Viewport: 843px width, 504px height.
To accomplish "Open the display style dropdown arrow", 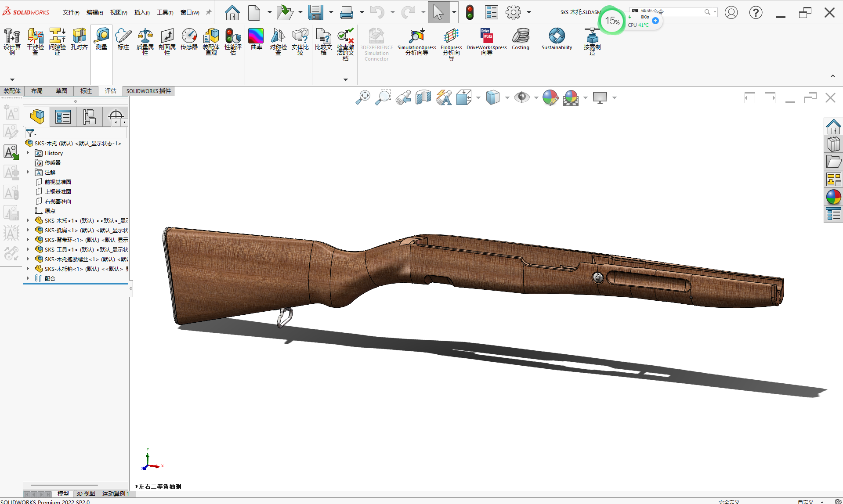I will (x=507, y=97).
